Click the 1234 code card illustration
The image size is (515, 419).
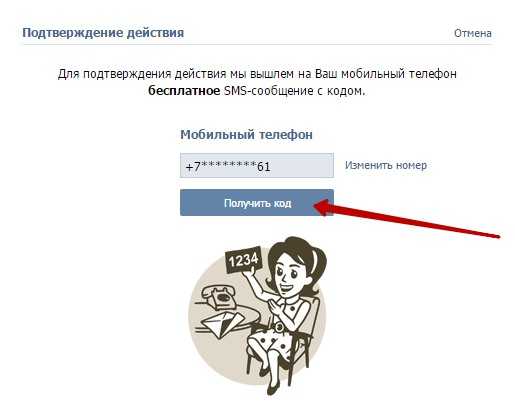point(244,260)
